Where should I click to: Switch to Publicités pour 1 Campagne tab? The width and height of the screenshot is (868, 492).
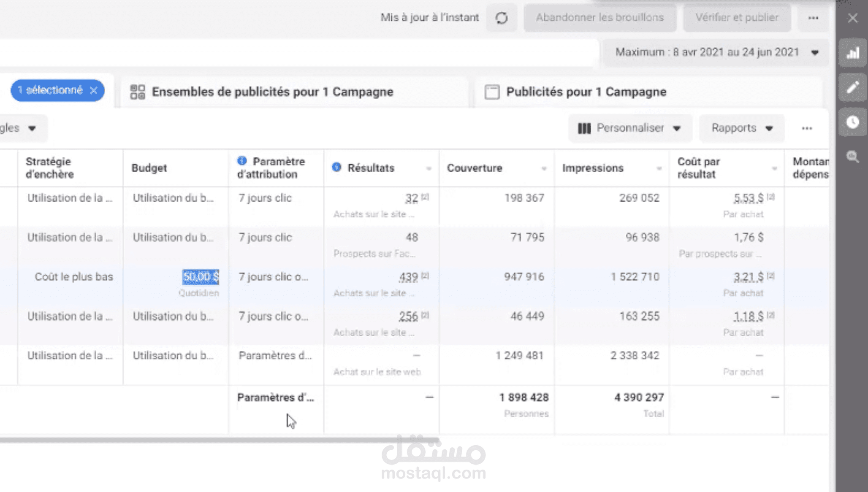coord(586,92)
